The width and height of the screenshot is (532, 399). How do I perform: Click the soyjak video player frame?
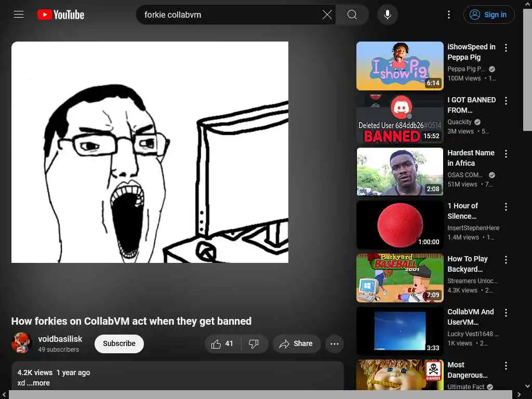(x=150, y=152)
